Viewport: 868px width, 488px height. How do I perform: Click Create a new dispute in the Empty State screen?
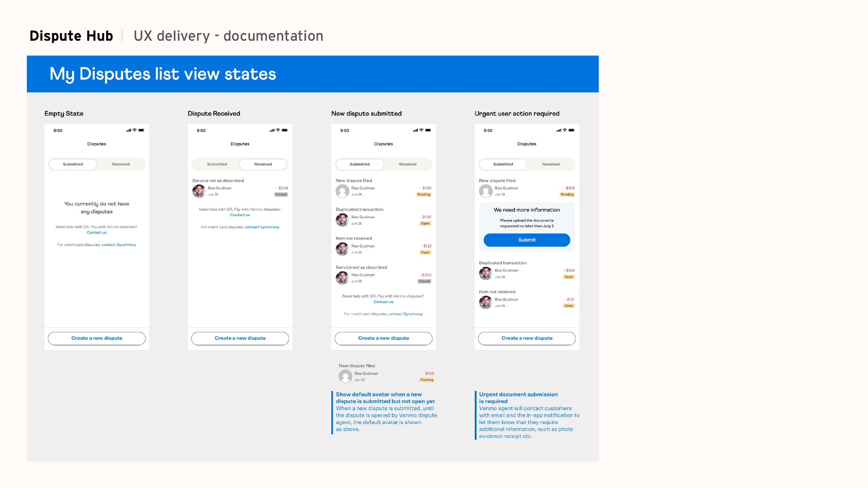[97, 338]
